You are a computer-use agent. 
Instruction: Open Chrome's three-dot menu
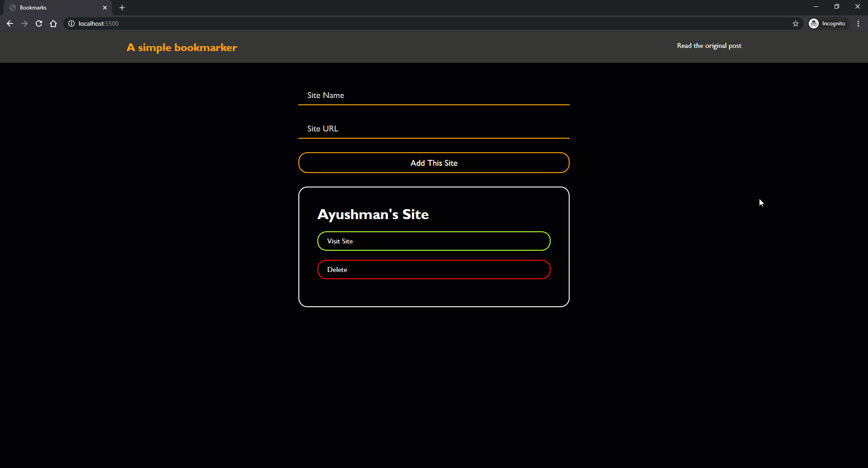pyautogui.click(x=858, y=23)
